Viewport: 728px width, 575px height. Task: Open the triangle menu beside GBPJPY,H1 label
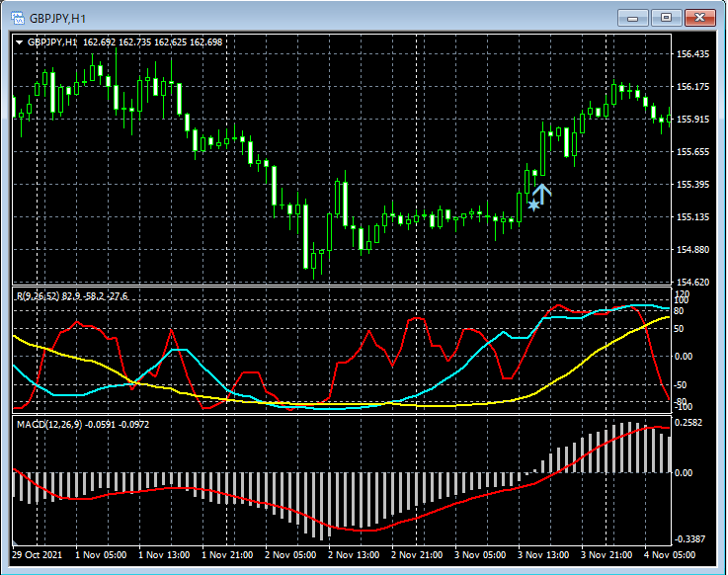pyautogui.click(x=20, y=42)
